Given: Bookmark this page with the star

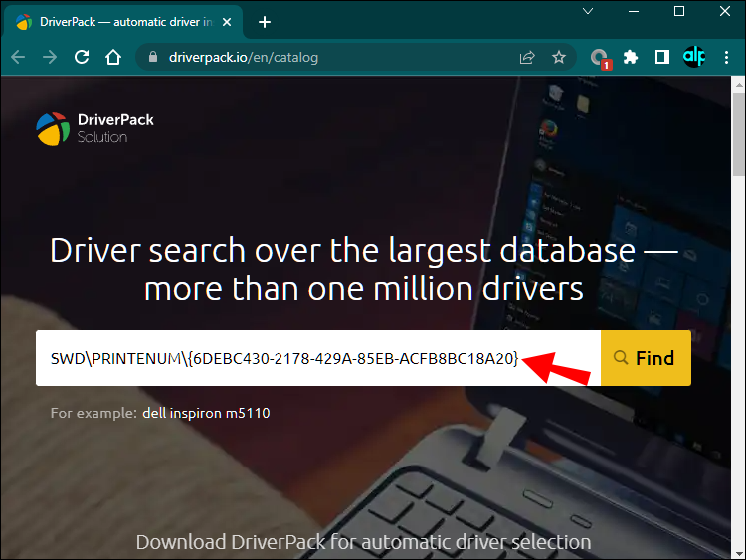Looking at the screenshot, I should pos(559,57).
